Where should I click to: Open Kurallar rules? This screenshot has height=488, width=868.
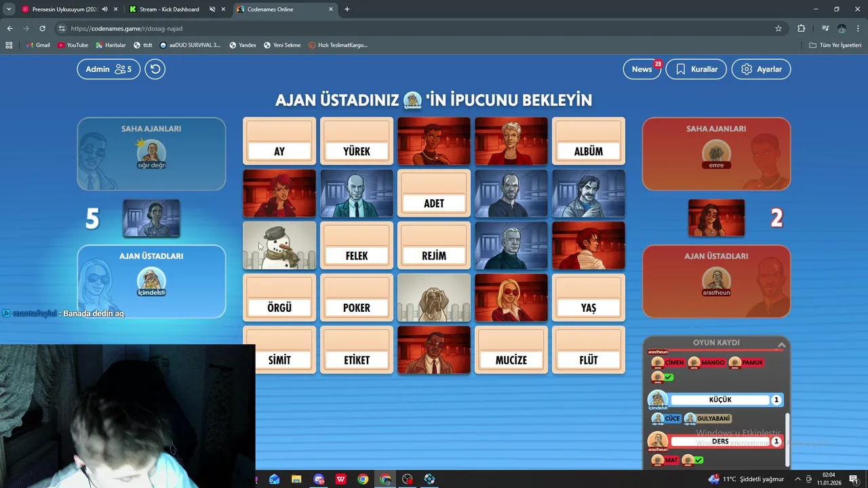pyautogui.click(x=696, y=69)
